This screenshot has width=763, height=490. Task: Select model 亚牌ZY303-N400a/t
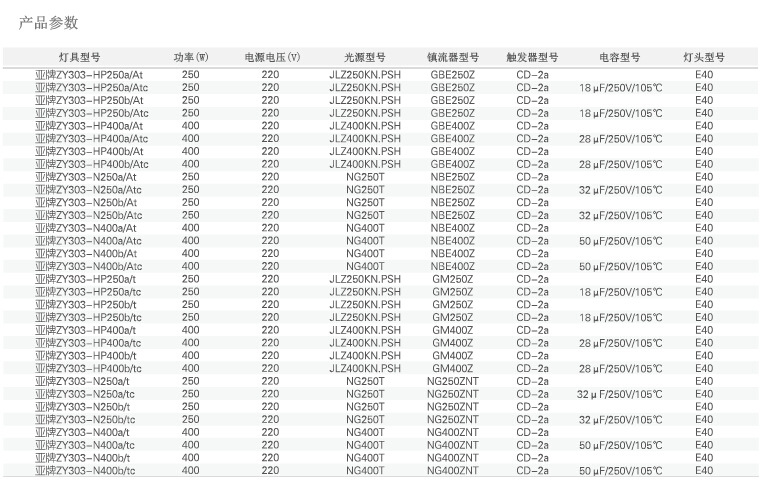[82, 433]
